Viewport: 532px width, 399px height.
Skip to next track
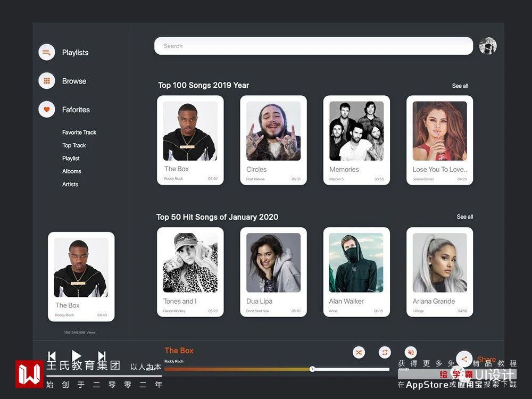tap(102, 355)
